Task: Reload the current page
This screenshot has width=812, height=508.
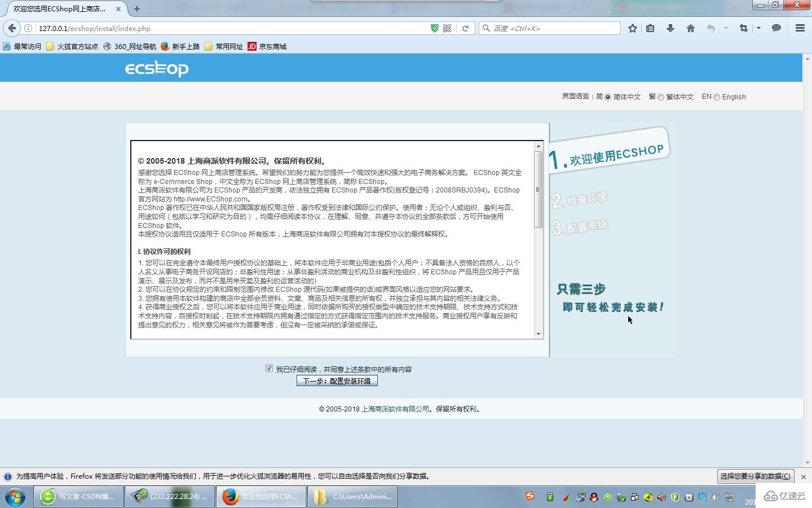Action: click(465, 28)
